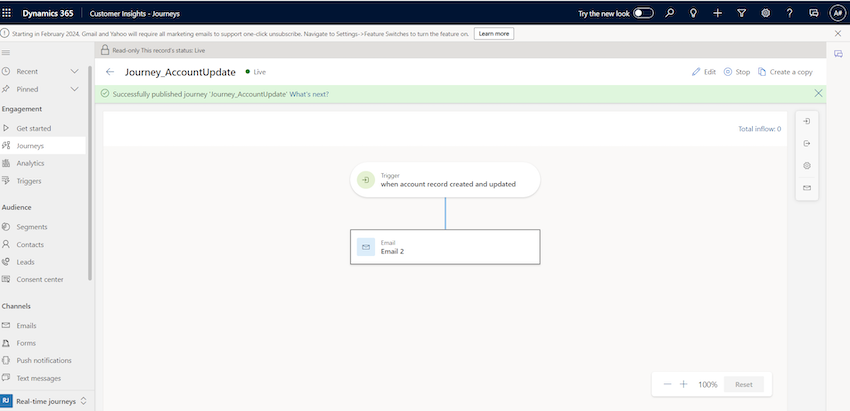This screenshot has width=850, height=411.
Task: Open the settings gear in top bar
Action: click(x=765, y=13)
